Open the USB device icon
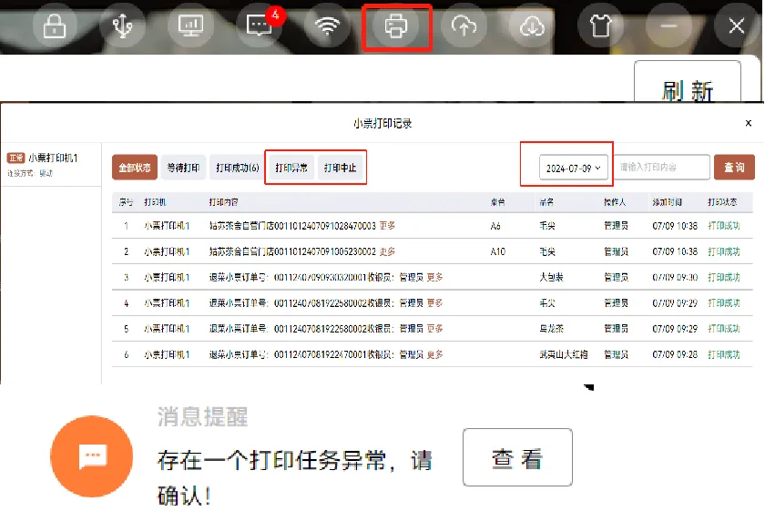 coord(123,26)
